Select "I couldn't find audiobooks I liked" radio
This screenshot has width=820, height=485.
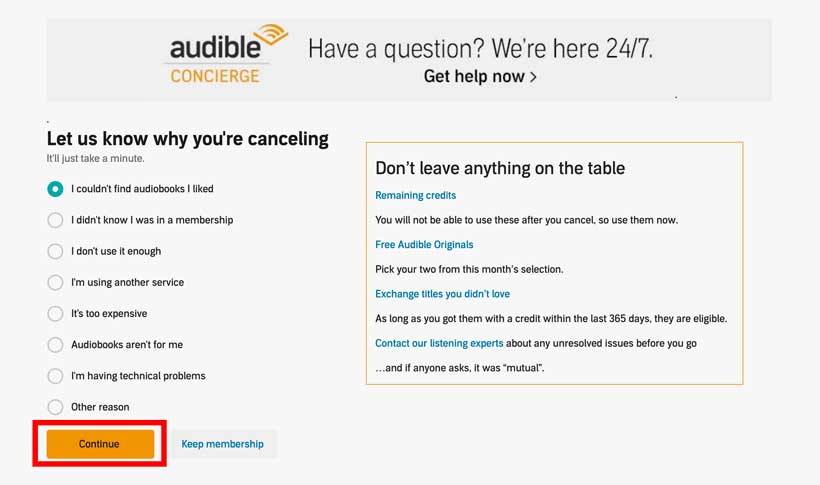click(x=55, y=189)
